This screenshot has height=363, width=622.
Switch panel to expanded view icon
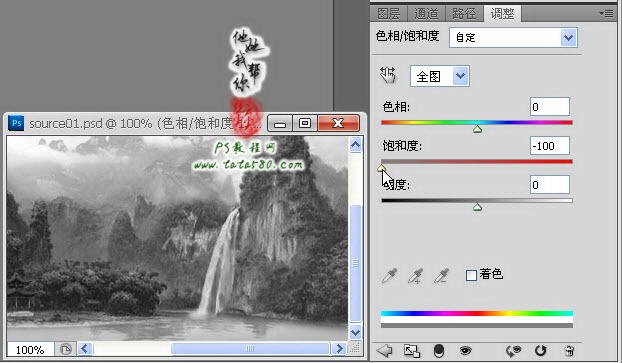pyautogui.click(x=411, y=350)
